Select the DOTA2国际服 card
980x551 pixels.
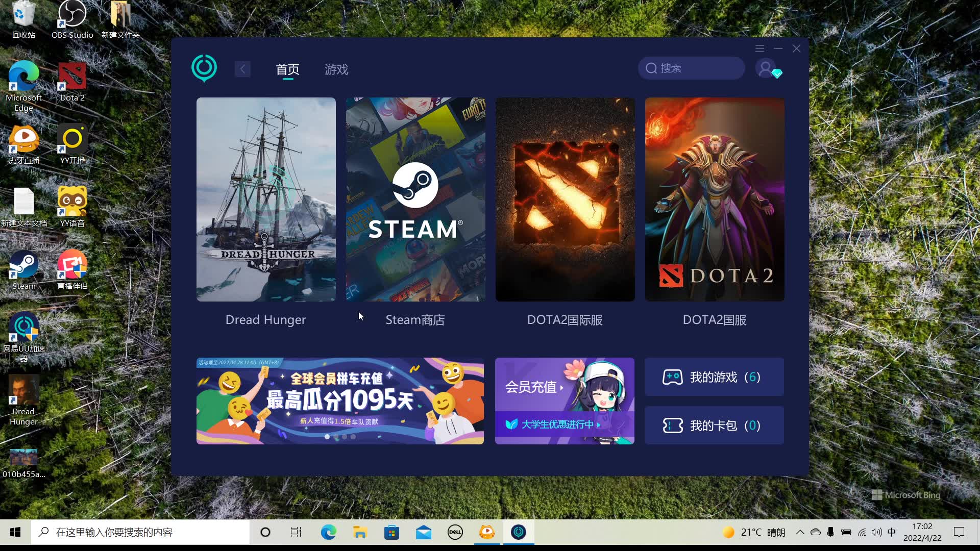(565, 199)
